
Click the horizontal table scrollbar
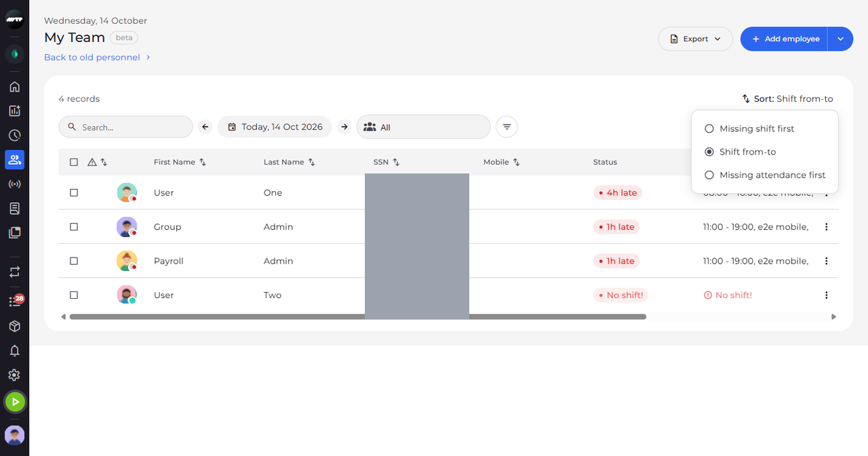coord(357,316)
